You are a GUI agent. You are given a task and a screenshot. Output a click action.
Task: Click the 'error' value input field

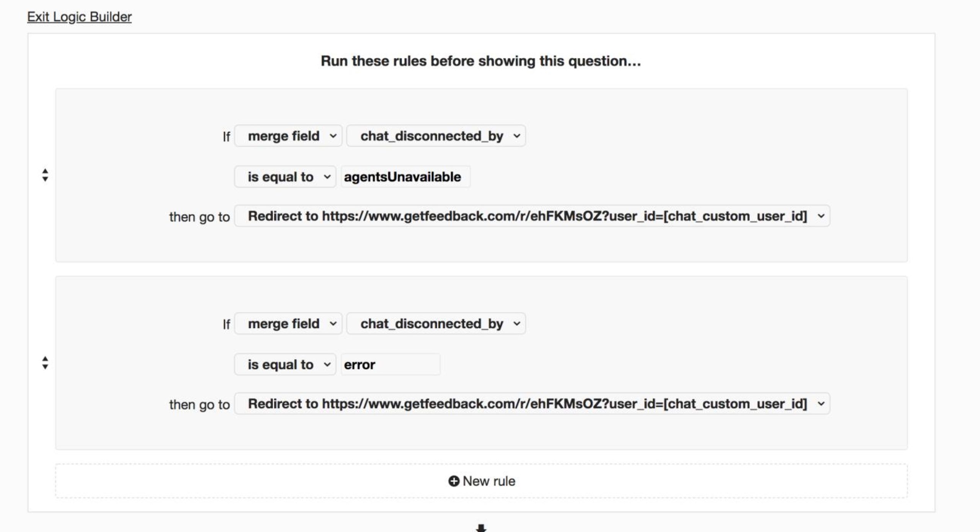point(390,364)
